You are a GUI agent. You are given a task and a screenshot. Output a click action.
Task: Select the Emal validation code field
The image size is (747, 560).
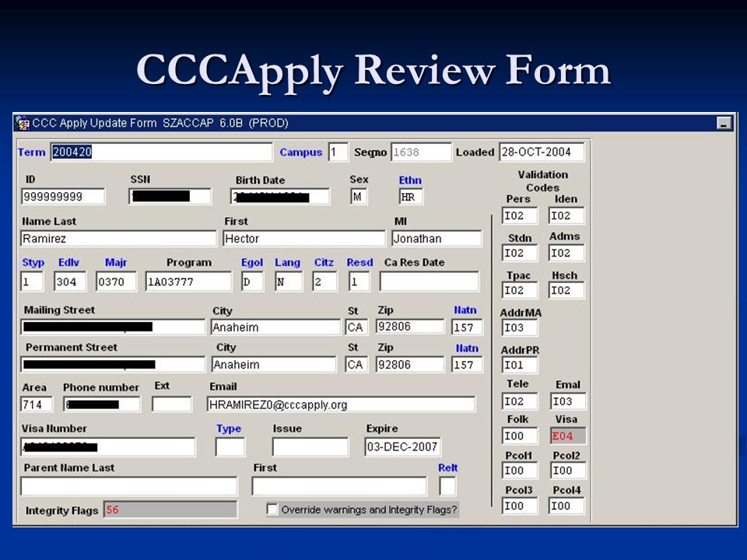pyautogui.click(x=568, y=401)
